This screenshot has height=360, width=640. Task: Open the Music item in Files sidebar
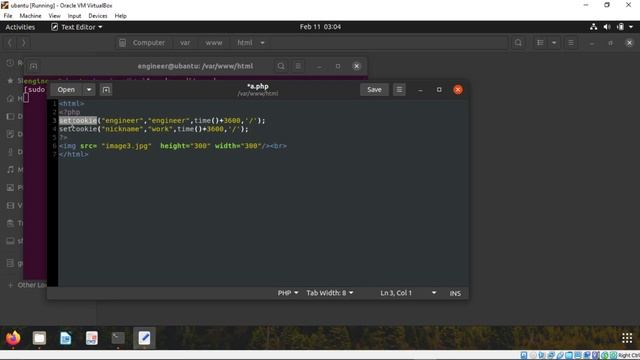click(x=14, y=170)
